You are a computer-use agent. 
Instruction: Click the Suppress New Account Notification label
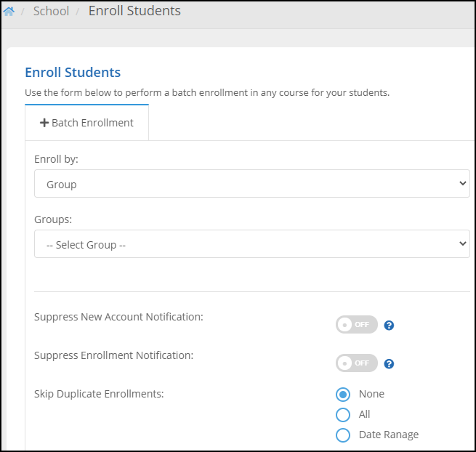pos(118,317)
